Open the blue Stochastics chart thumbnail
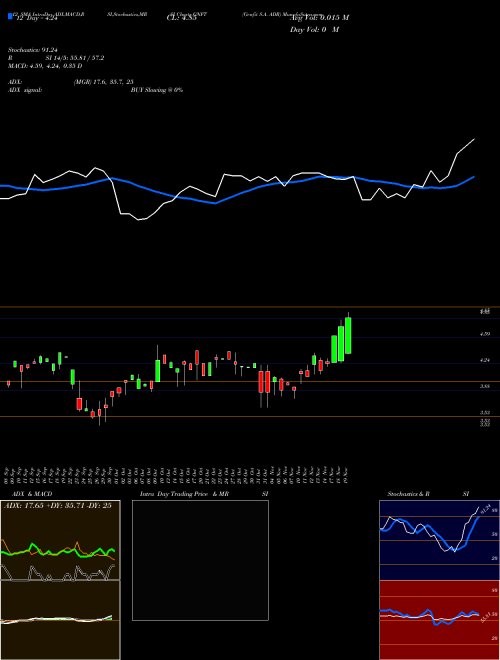500x660 pixels. [x=439, y=540]
